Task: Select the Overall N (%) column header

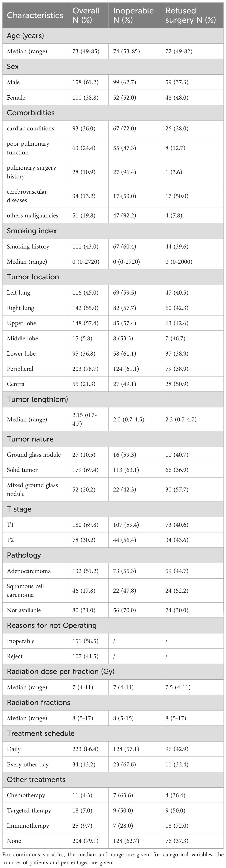Action: pyautogui.click(x=86, y=15)
